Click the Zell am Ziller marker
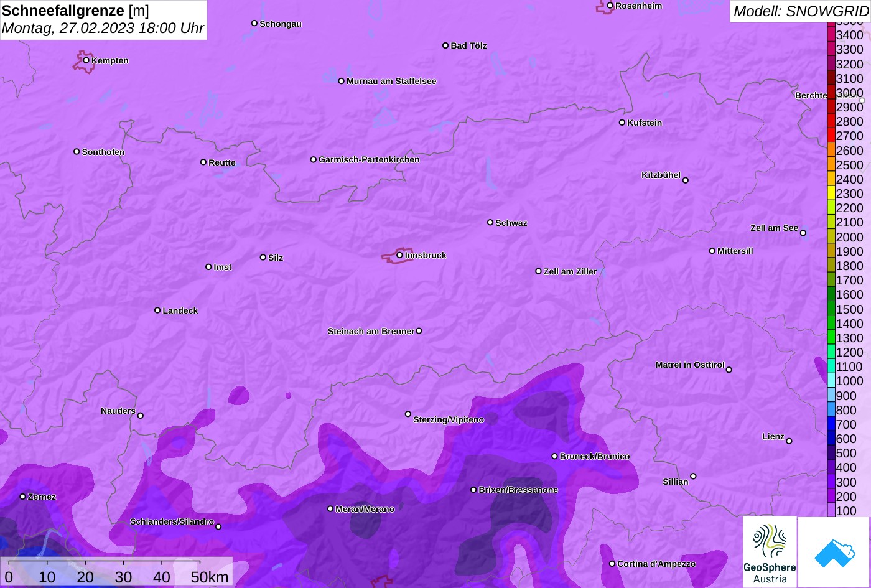Viewport: 871px width, 588px height. tap(539, 271)
